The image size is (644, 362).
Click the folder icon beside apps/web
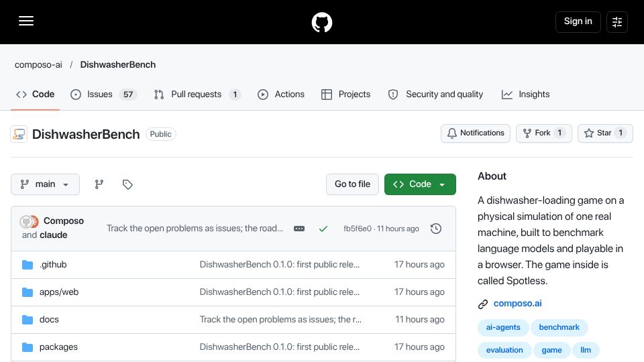(28, 292)
